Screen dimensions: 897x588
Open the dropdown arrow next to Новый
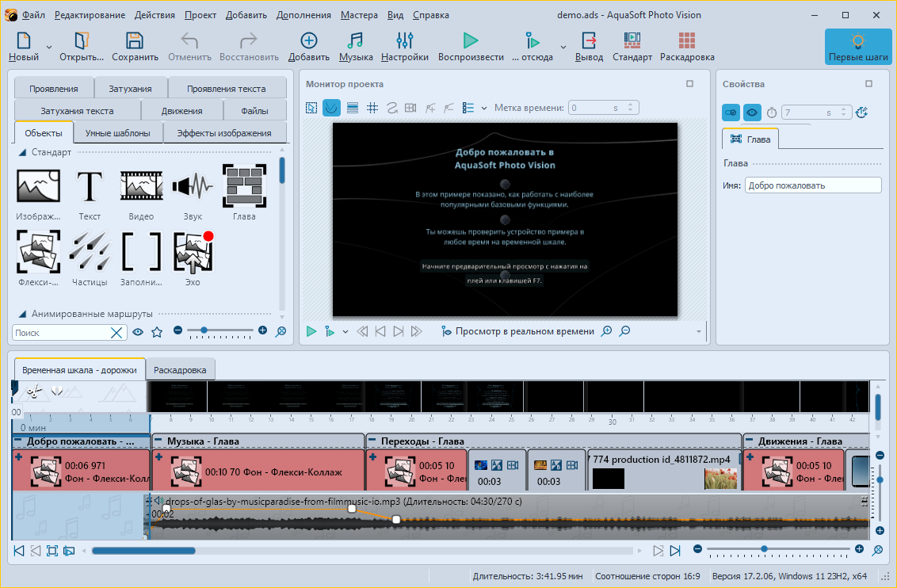click(48, 48)
